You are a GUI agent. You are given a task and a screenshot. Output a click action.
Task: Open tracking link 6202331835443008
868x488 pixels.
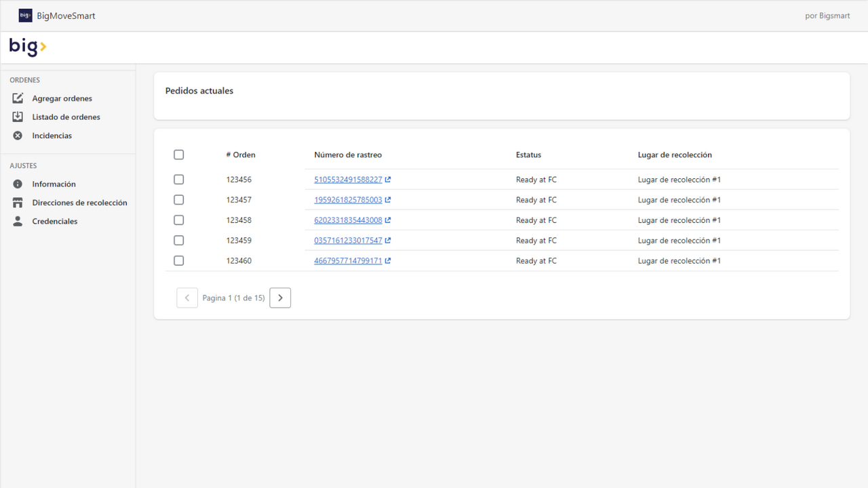coord(348,220)
